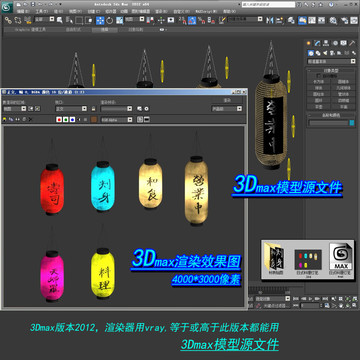Open Environment dialog from render window
This screenshot has width=360, height=360.
(146, 109)
